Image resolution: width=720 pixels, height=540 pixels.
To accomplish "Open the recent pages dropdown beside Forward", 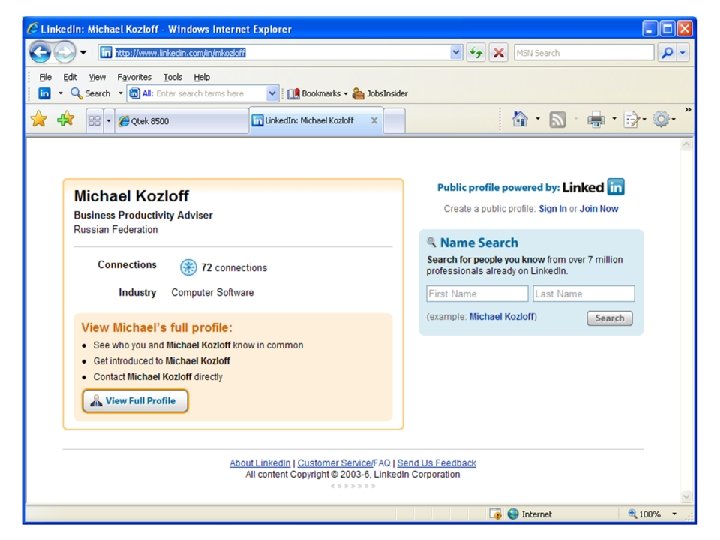I will pos(83,52).
